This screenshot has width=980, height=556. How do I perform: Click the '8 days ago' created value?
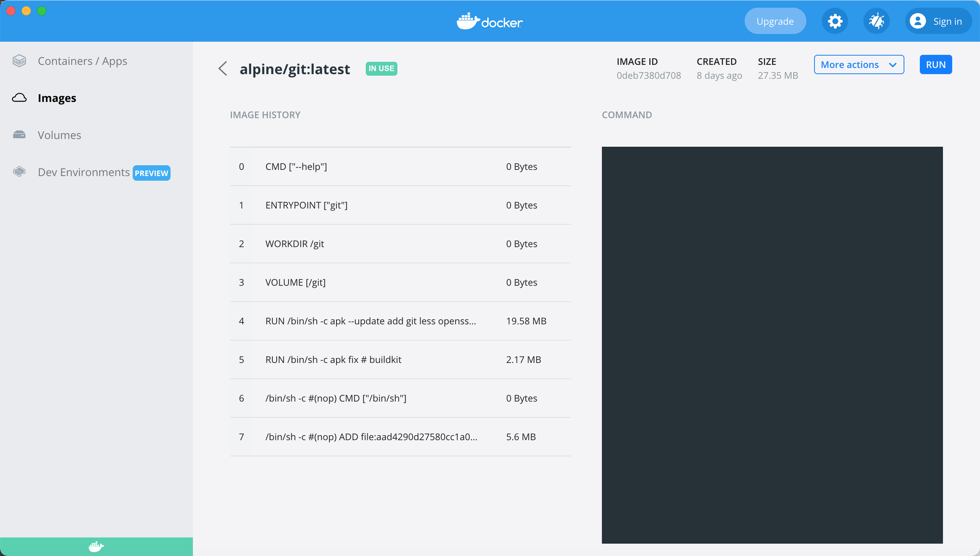pos(719,76)
